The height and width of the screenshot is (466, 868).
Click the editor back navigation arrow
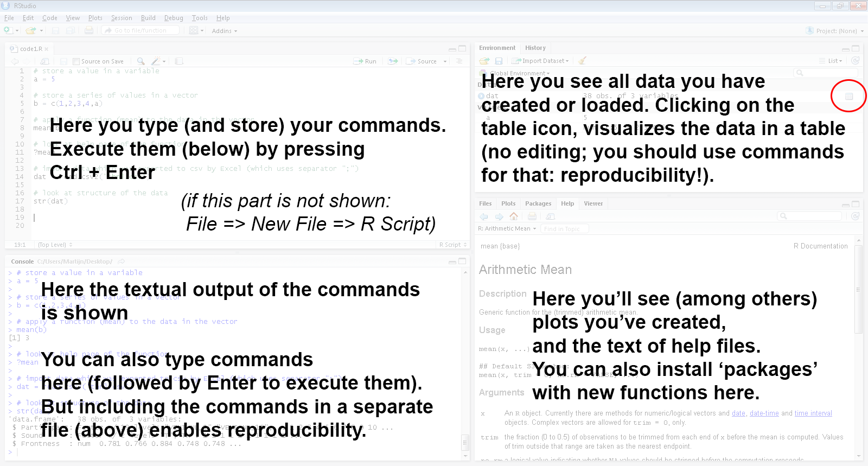coord(15,61)
